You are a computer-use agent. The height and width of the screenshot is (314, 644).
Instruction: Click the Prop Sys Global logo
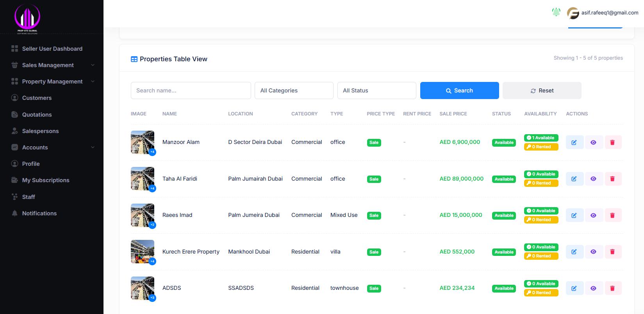click(x=27, y=18)
